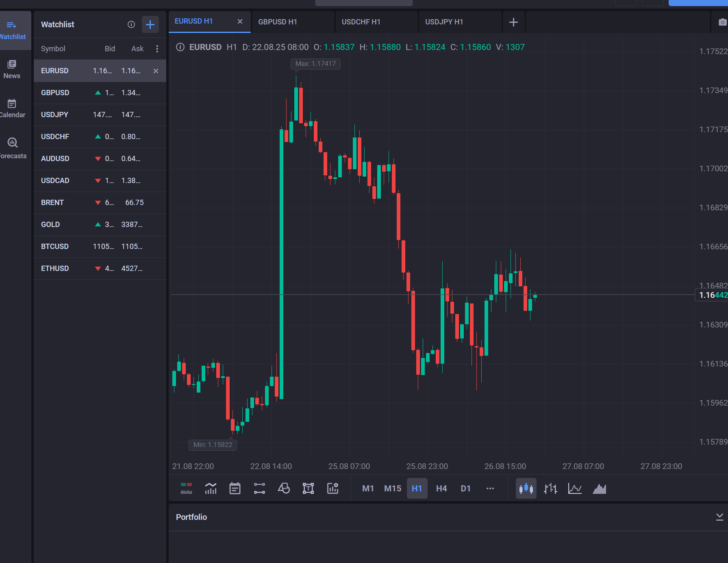Take a chart screenshot with camera icon
Image resolution: width=728 pixels, height=563 pixels.
722,22
